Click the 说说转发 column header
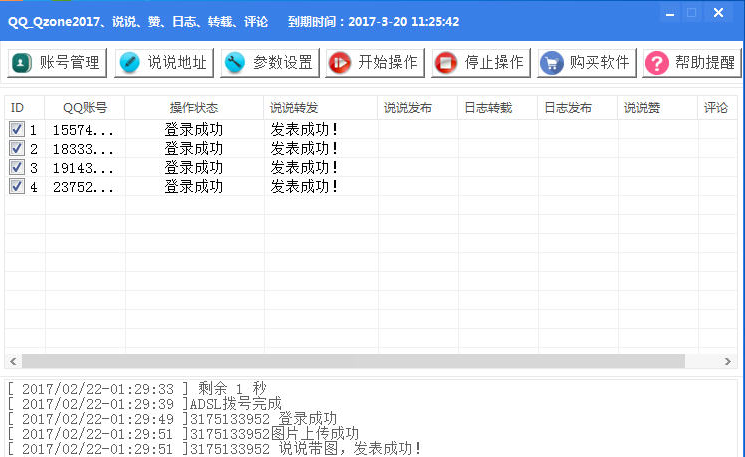The image size is (745, 457). tap(321, 108)
